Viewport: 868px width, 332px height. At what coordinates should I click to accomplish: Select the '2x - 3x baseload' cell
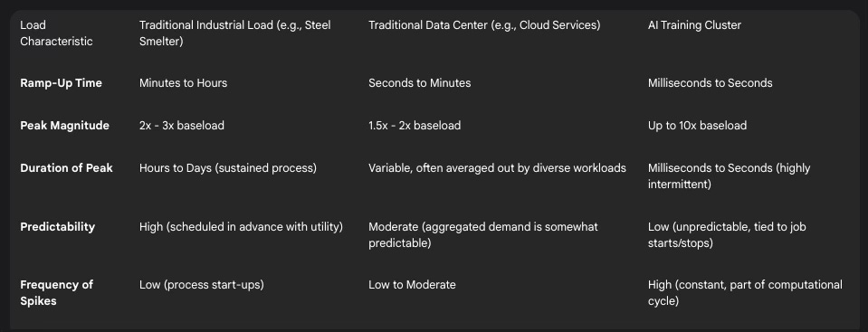(x=182, y=126)
